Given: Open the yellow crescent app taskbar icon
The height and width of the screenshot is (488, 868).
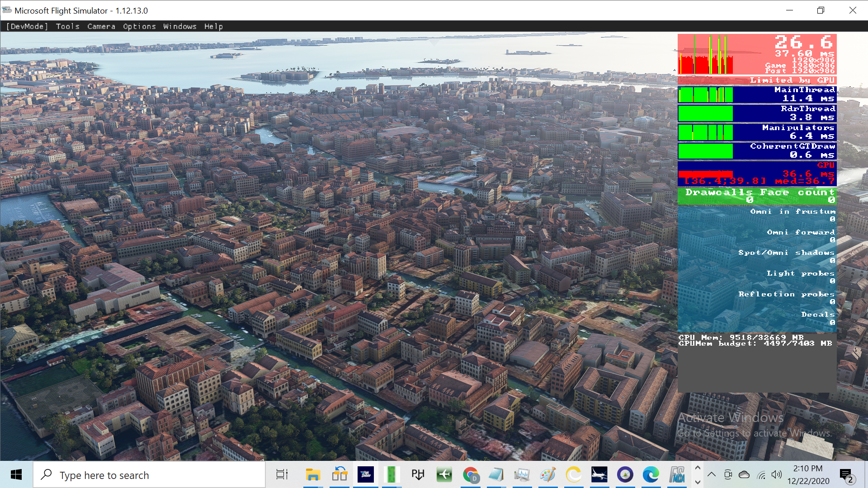Looking at the screenshot, I should pyautogui.click(x=574, y=475).
